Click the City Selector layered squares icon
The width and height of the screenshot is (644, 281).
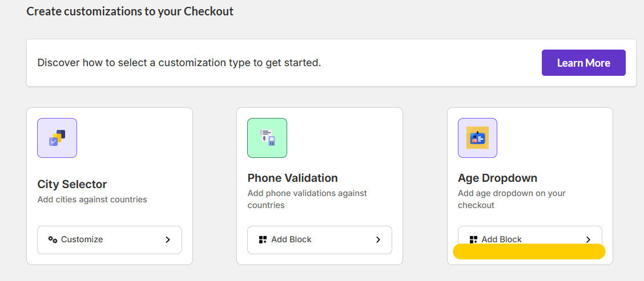pyautogui.click(x=57, y=138)
